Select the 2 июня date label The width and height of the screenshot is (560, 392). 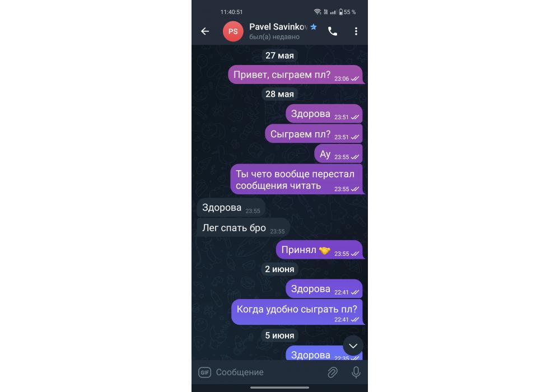click(279, 269)
